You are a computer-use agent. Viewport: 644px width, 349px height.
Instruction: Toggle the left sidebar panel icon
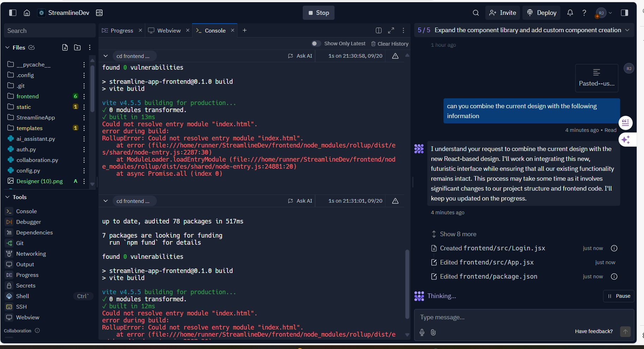tap(13, 13)
